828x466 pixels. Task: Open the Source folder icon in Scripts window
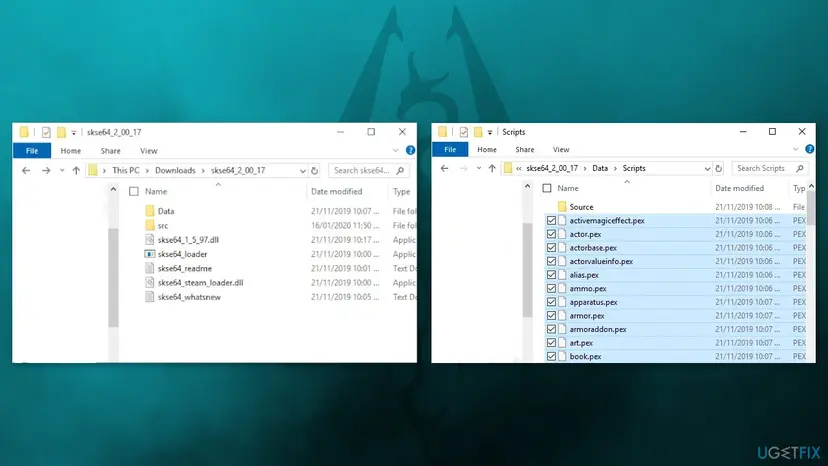pyautogui.click(x=562, y=207)
